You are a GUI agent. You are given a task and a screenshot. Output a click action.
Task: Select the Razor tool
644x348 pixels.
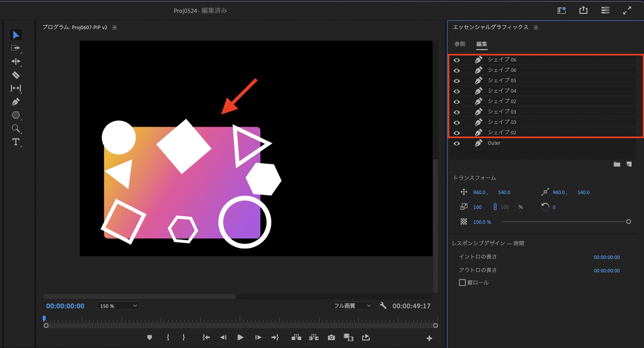16,75
